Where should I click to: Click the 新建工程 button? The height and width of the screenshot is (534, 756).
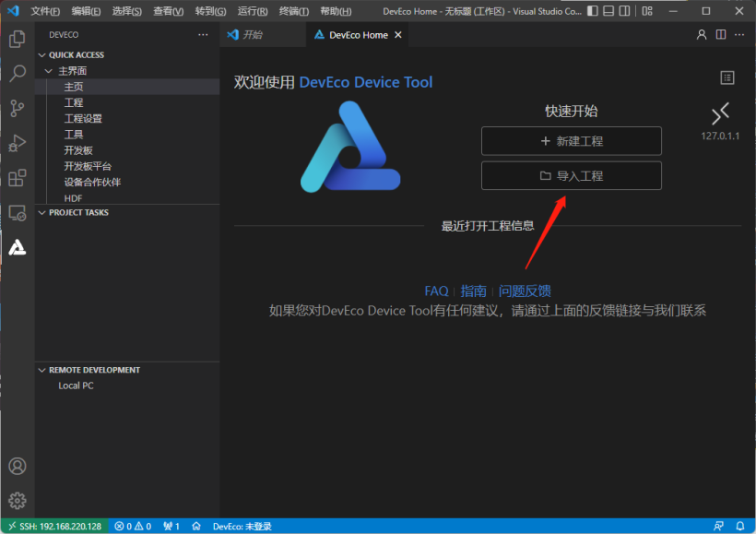(x=571, y=141)
